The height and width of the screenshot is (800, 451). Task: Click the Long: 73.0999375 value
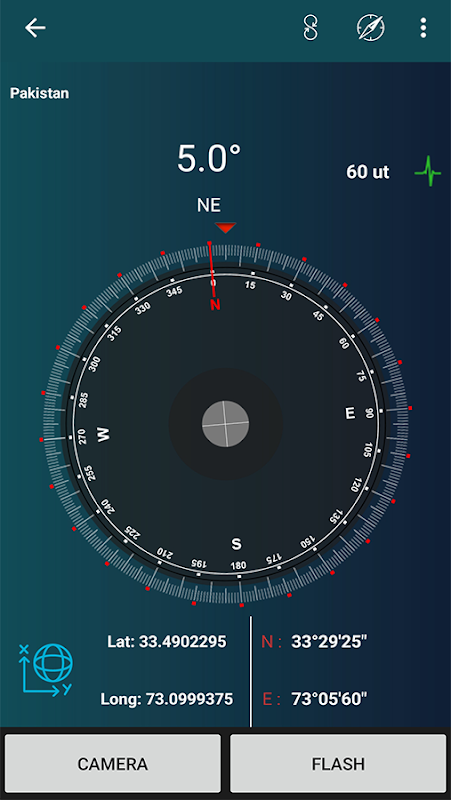point(167,698)
